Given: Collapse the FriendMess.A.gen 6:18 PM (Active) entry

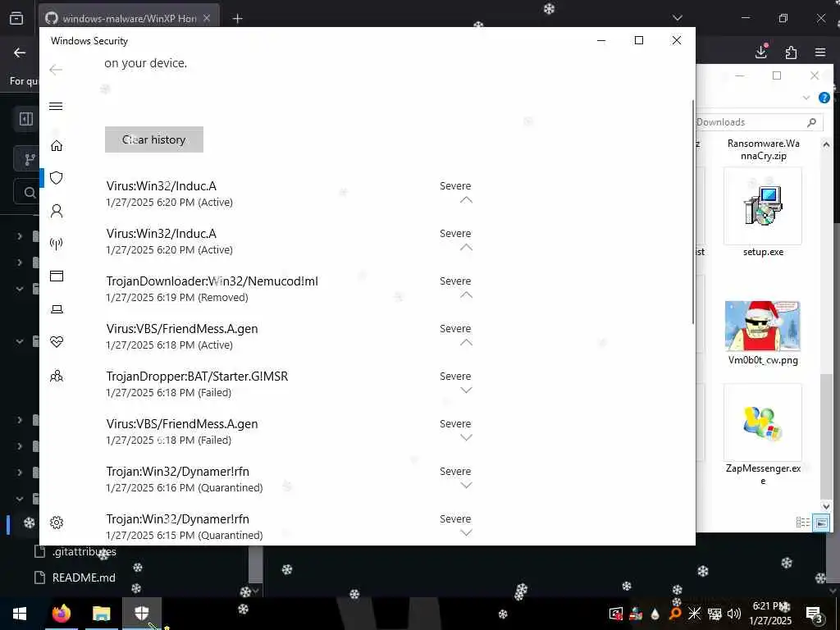Looking at the screenshot, I should click(466, 343).
